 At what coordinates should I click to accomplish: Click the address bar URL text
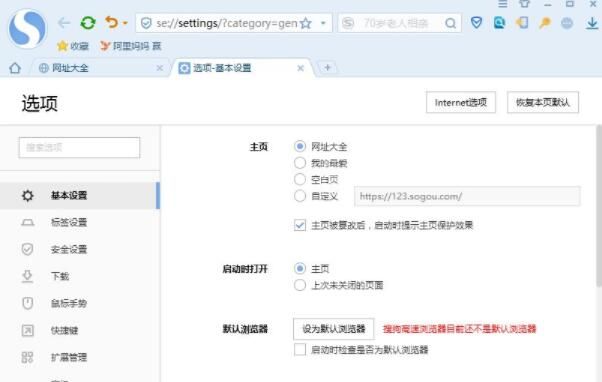pyautogui.click(x=227, y=23)
